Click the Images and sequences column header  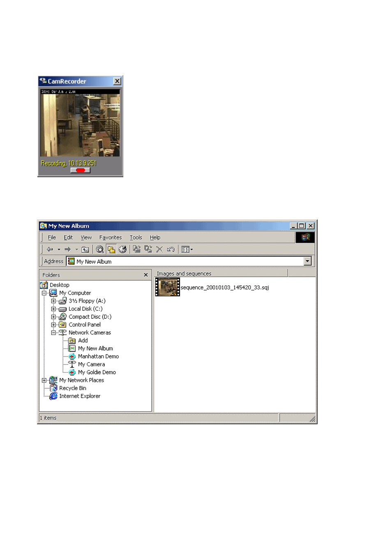point(221,273)
